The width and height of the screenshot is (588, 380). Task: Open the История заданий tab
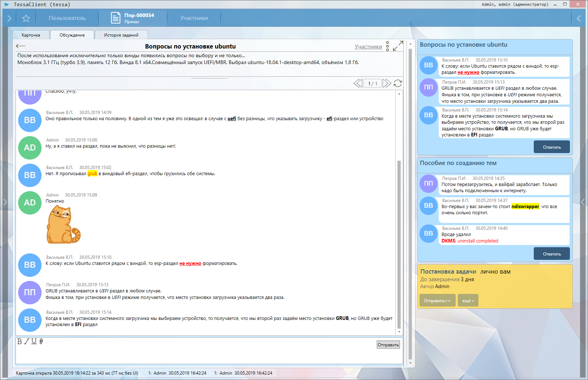pos(121,35)
